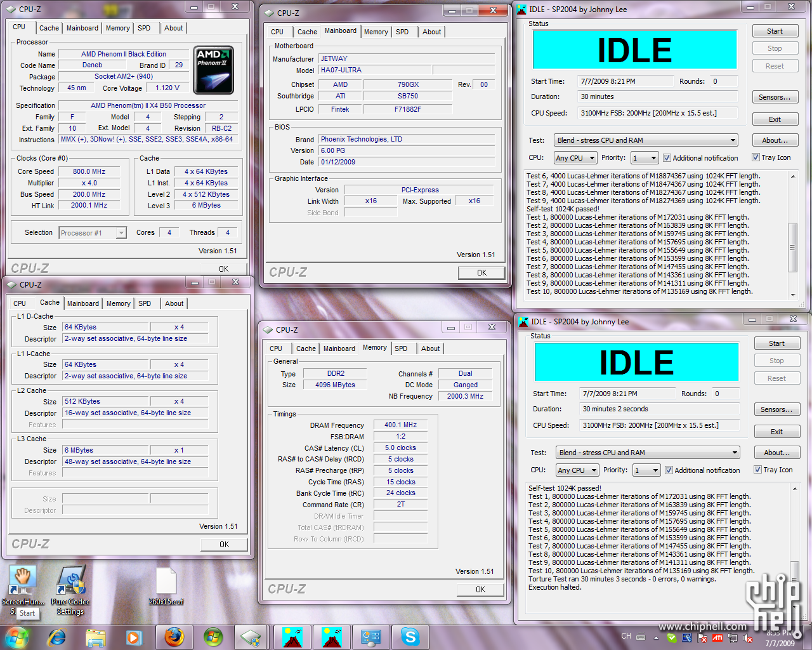Screen dimensions: 812x650
Task: Select the Cache tab in the CPU-Z Memory window
Action: click(x=306, y=348)
